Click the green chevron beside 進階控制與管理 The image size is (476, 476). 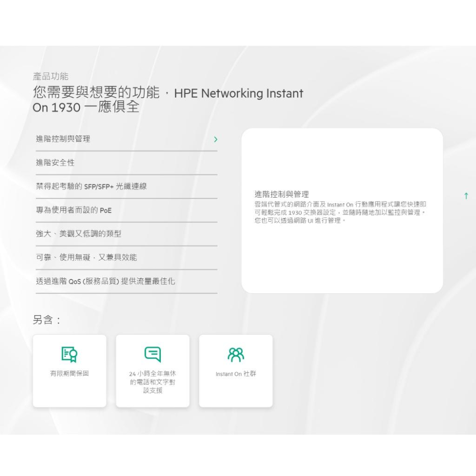pyautogui.click(x=216, y=139)
